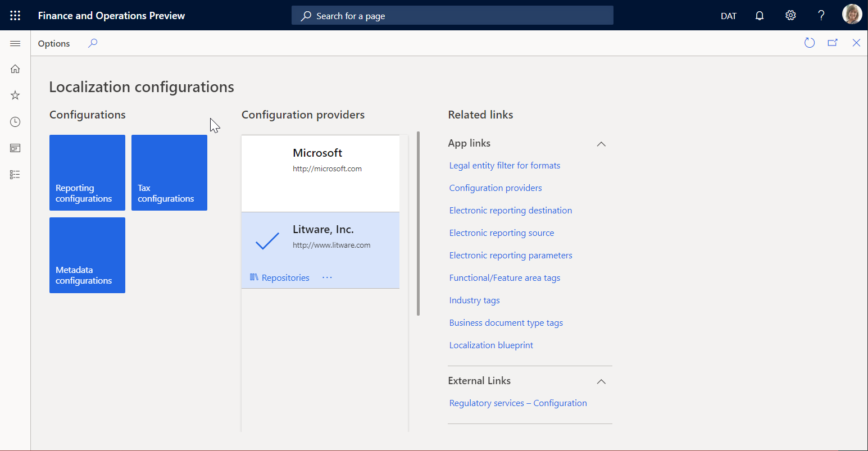This screenshot has width=868, height=451.
Task: Open the Configuration providers link
Action: 496,188
